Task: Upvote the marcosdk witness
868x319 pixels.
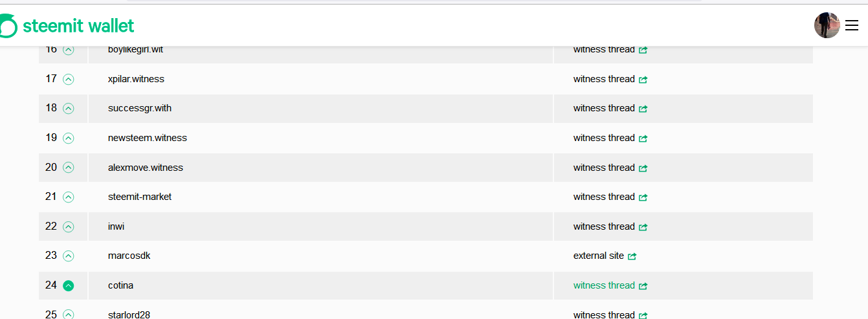Action: (69, 256)
